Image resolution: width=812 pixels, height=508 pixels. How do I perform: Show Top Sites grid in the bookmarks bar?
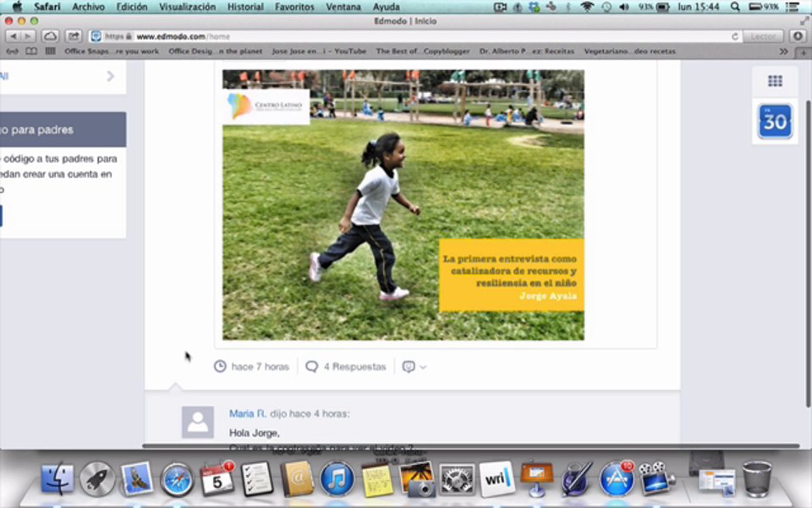tap(50, 51)
